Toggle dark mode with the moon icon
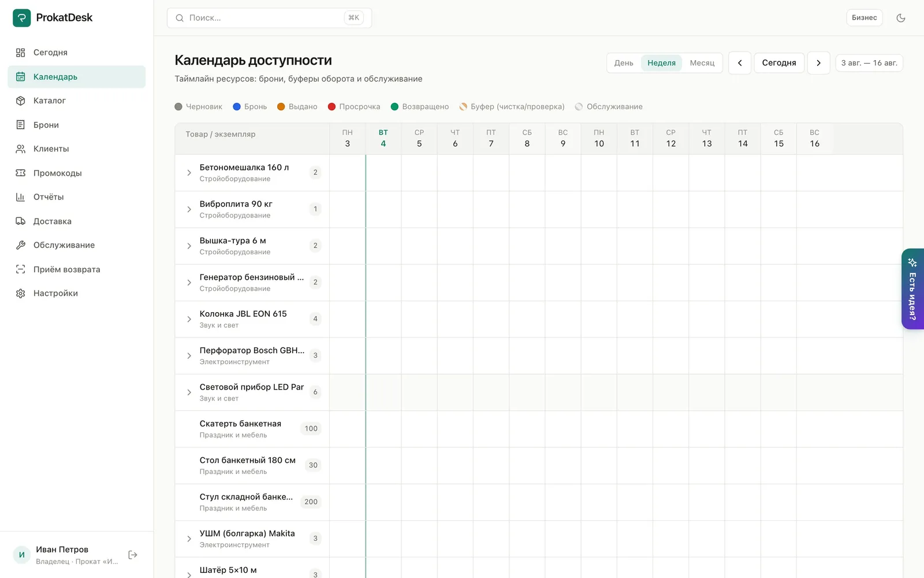 [901, 18]
